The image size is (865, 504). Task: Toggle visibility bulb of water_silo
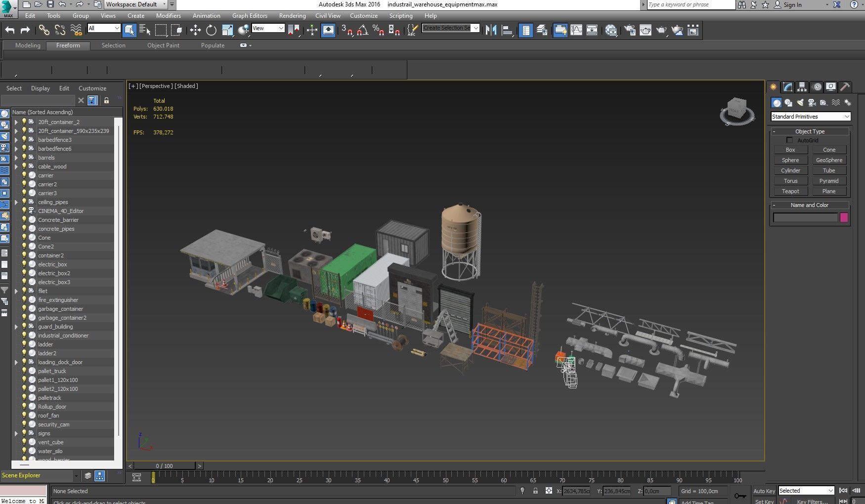click(x=24, y=451)
